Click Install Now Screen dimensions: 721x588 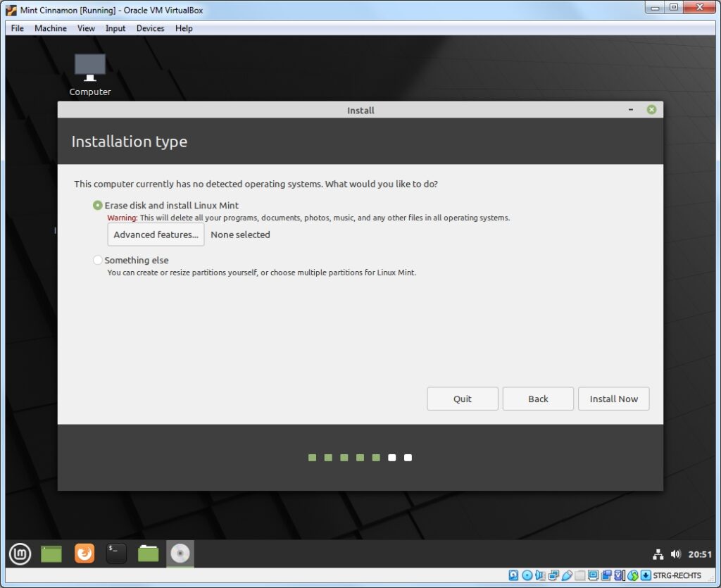tap(613, 399)
